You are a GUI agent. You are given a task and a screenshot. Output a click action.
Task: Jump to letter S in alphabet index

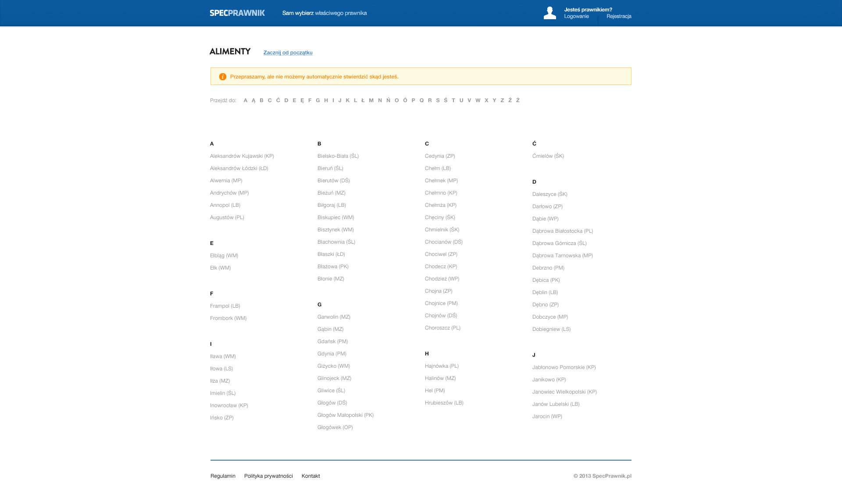coord(438,100)
